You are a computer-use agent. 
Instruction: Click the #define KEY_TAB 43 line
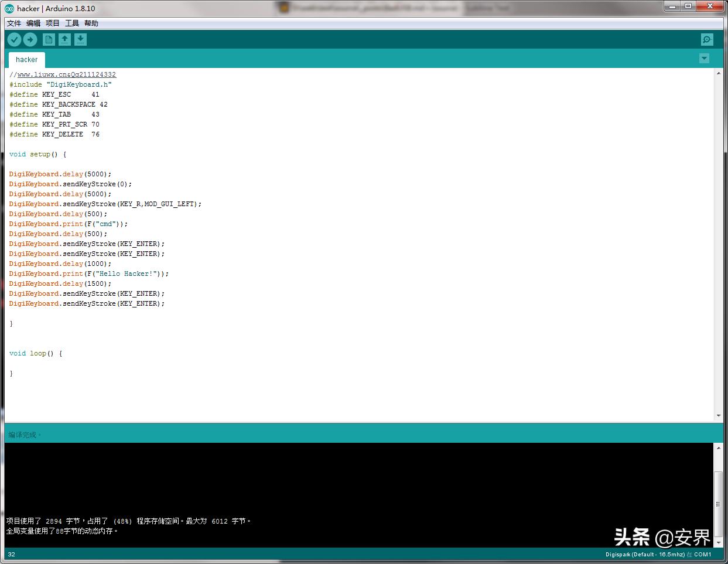[54, 114]
